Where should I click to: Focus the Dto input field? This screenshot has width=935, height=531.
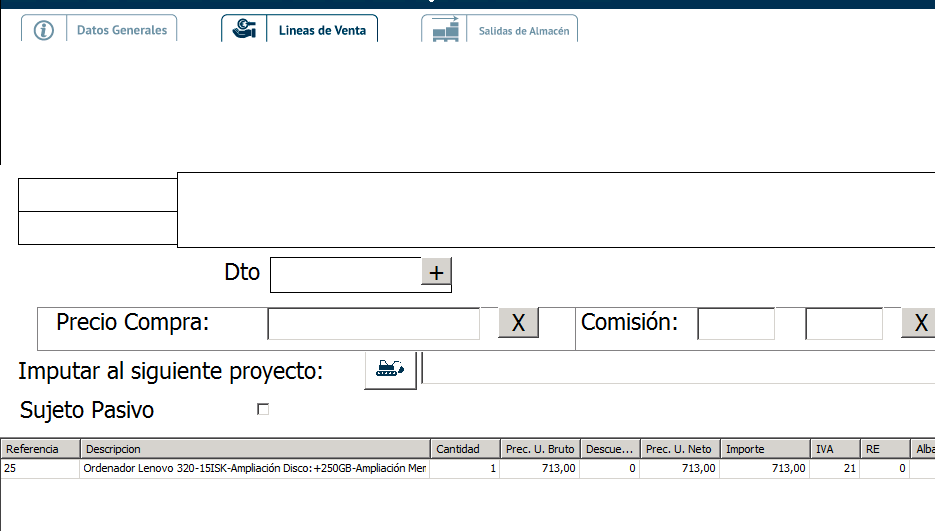click(346, 273)
